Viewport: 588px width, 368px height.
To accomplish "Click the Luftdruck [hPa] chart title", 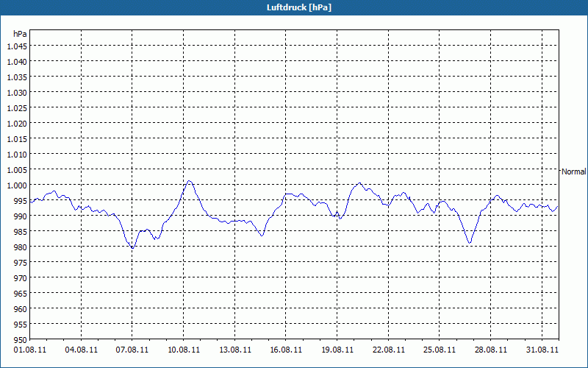I will [299, 7].
